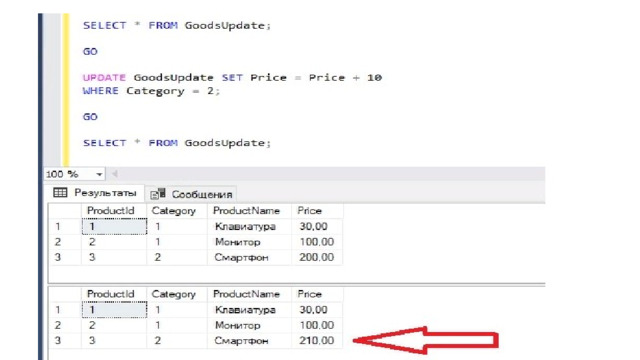Viewport: 640px width, 360px height.
Task: Click 30,00 price in second grid
Action: tap(317, 310)
